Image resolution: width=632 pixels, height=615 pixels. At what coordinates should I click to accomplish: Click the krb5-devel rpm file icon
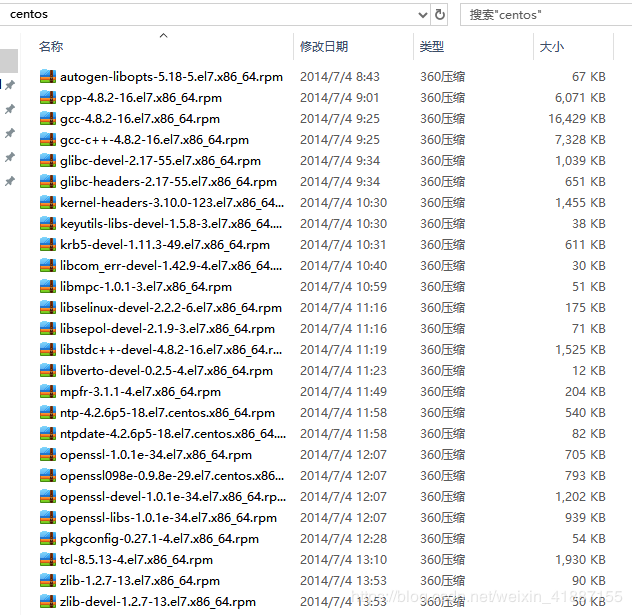[48, 244]
